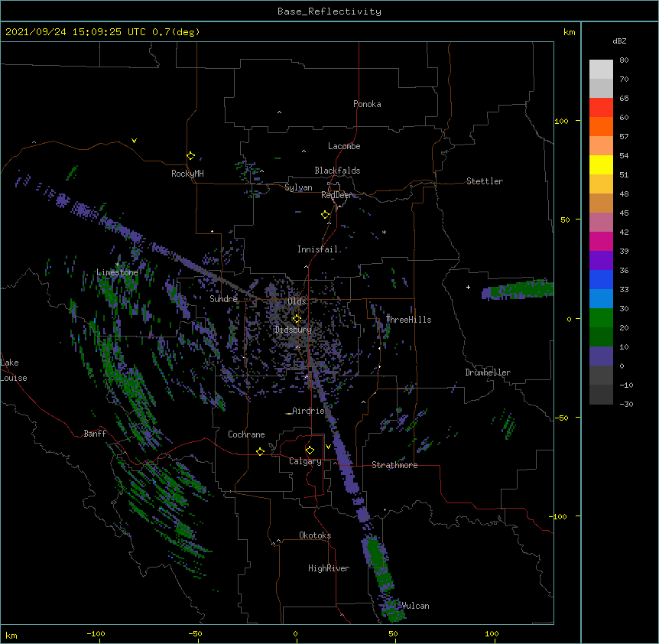Select the Stettler label

485,181
